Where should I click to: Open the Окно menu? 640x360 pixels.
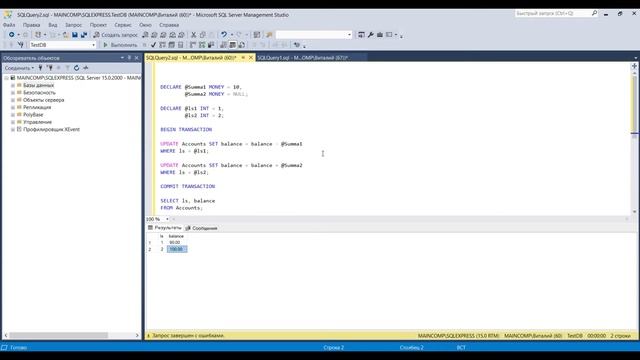pos(145,25)
